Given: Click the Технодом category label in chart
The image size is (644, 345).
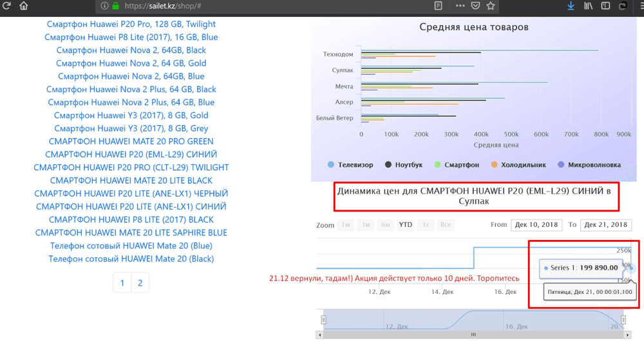Looking at the screenshot, I should coord(337,54).
